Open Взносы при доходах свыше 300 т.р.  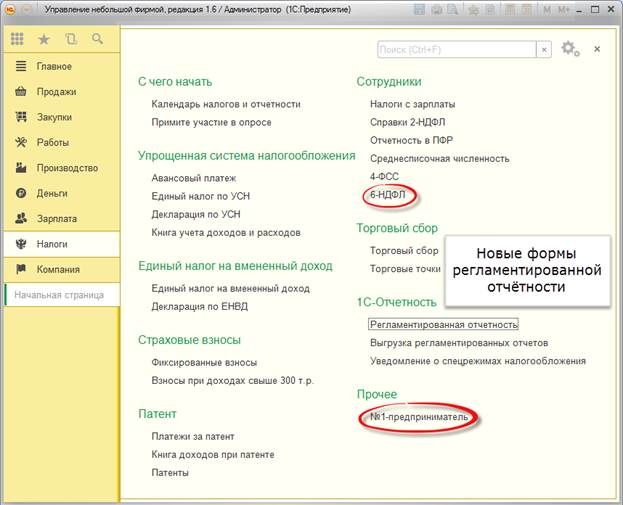pos(232,381)
